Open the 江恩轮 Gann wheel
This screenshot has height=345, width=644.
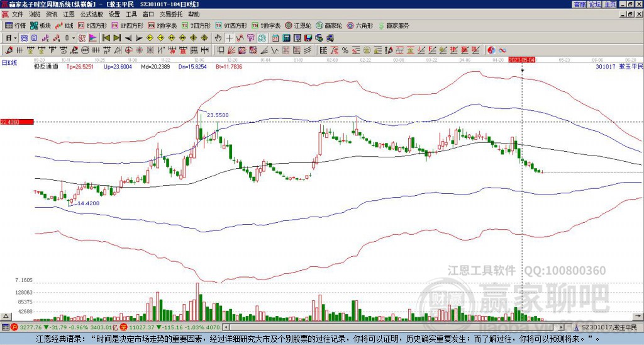tap(298, 25)
